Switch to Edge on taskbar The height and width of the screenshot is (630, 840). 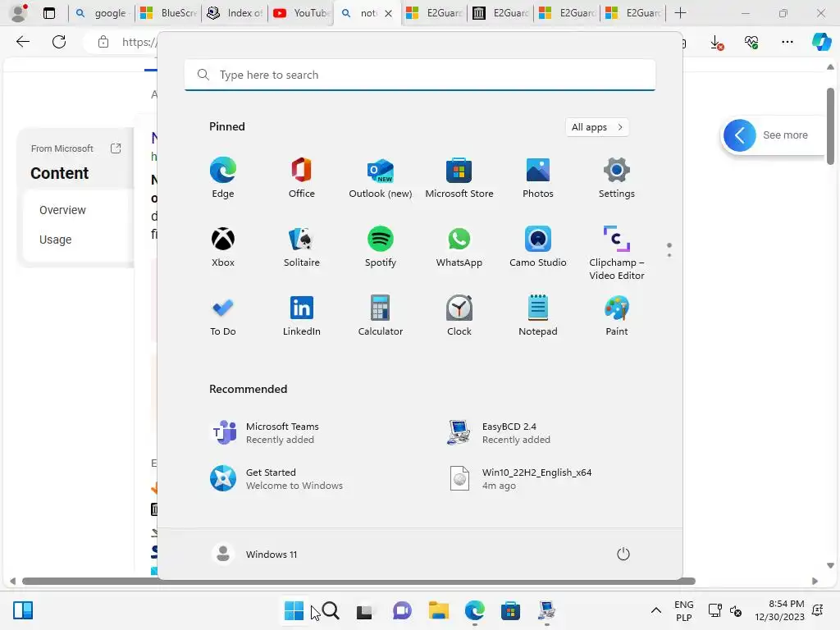pos(475,610)
